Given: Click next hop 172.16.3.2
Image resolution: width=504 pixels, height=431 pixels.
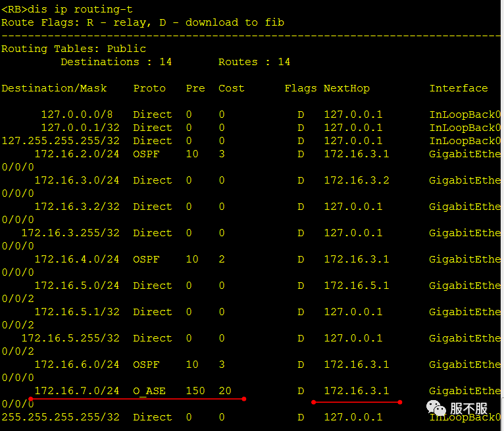Looking at the screenshot, I should click(356, 180).
